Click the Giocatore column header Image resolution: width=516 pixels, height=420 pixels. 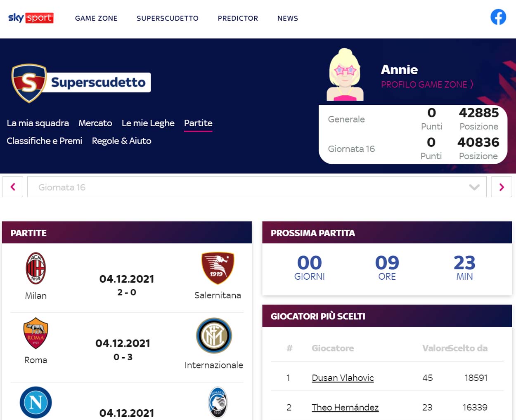point(333,348)
